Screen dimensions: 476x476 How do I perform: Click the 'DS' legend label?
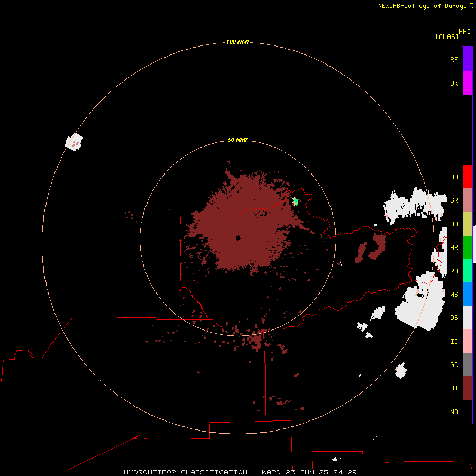coord(454,318)
